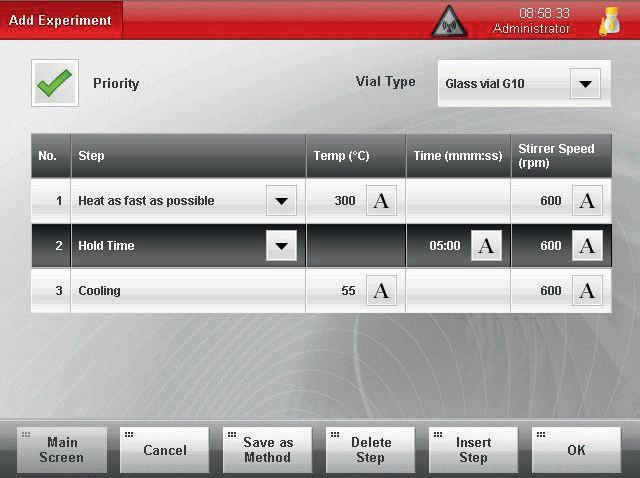Edit step 2 stirrer speed A icon
The width and height of the screenshot is (640, 478).
[x=586, y=246]
